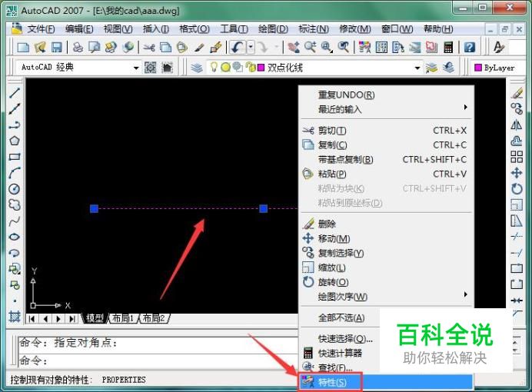Image resolution: width=532 pixels, height=392 pixels.
Task: Select the Ellipse tool
Action: (15, 237)
